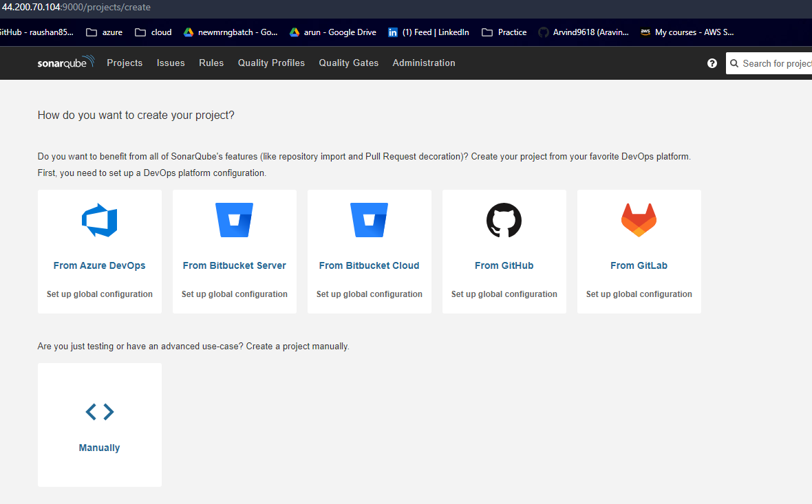Open Quality Gates section
The image size is (812, 504).
click(348, 63)
